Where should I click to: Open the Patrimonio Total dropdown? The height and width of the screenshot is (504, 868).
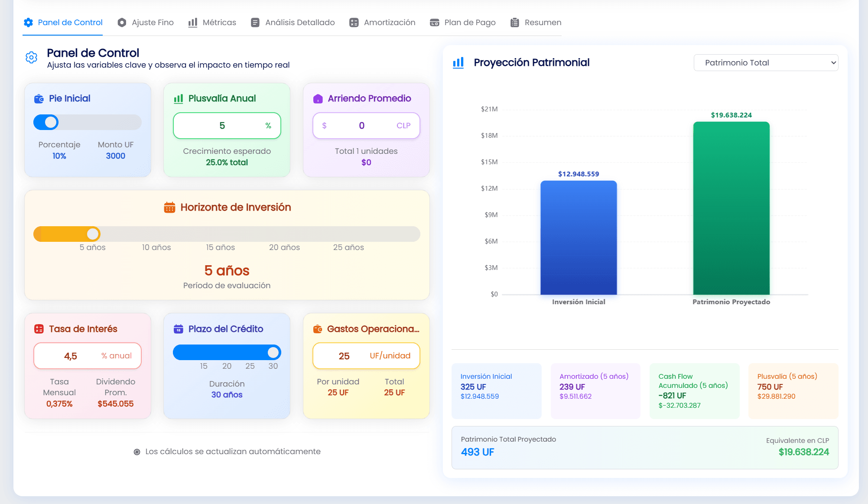[765, 63]
